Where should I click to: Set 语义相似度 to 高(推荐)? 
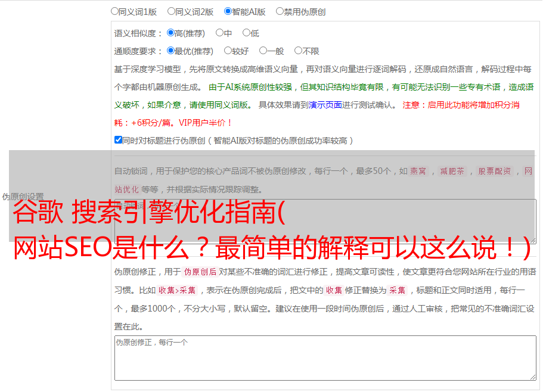click(170, 33)
